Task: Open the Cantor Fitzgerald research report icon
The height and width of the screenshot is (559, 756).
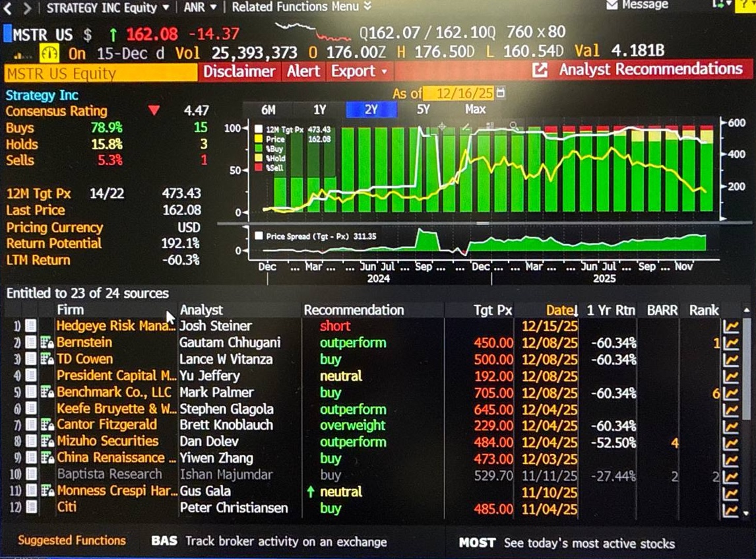Action: point(47,425)
